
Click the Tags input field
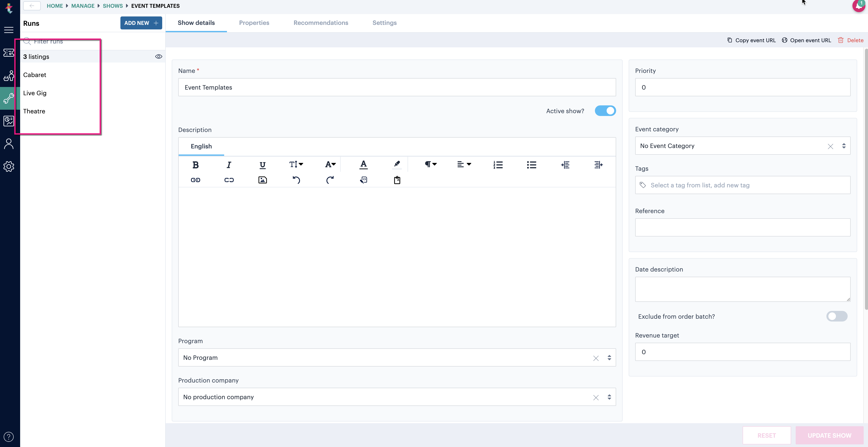[x=743, y=185]
